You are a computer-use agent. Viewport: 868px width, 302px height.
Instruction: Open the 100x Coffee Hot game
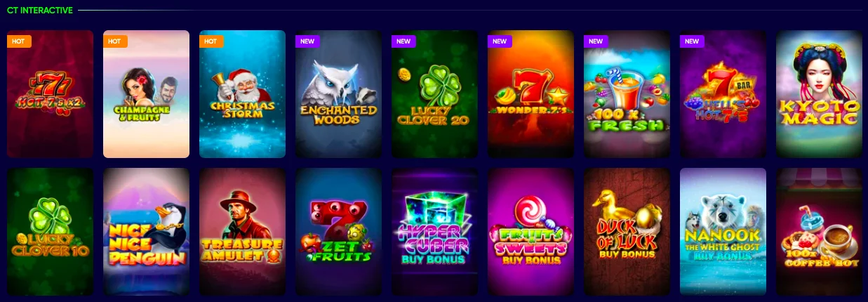tap(819, 232)
